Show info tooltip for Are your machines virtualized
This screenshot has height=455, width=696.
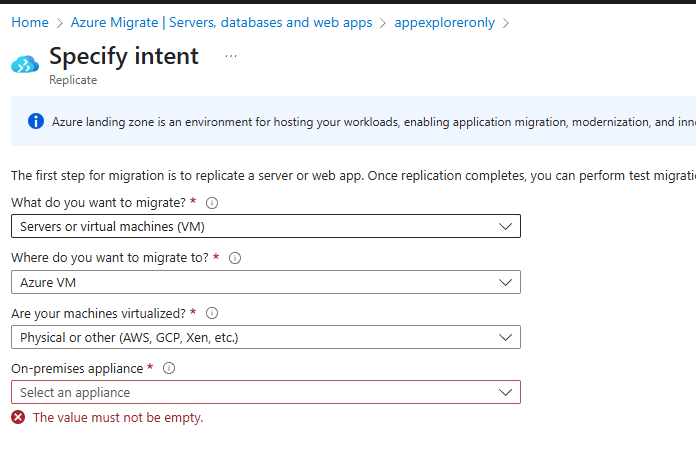tap(212, 313)
